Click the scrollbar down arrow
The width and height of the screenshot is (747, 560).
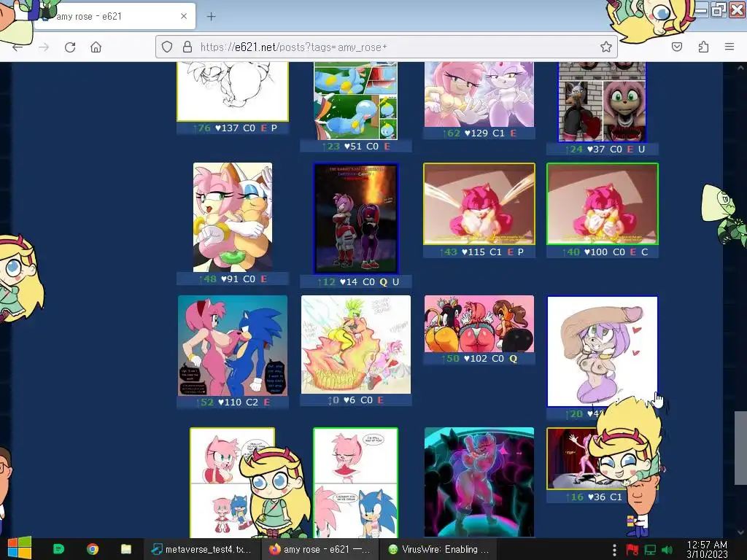pos(740,532)
